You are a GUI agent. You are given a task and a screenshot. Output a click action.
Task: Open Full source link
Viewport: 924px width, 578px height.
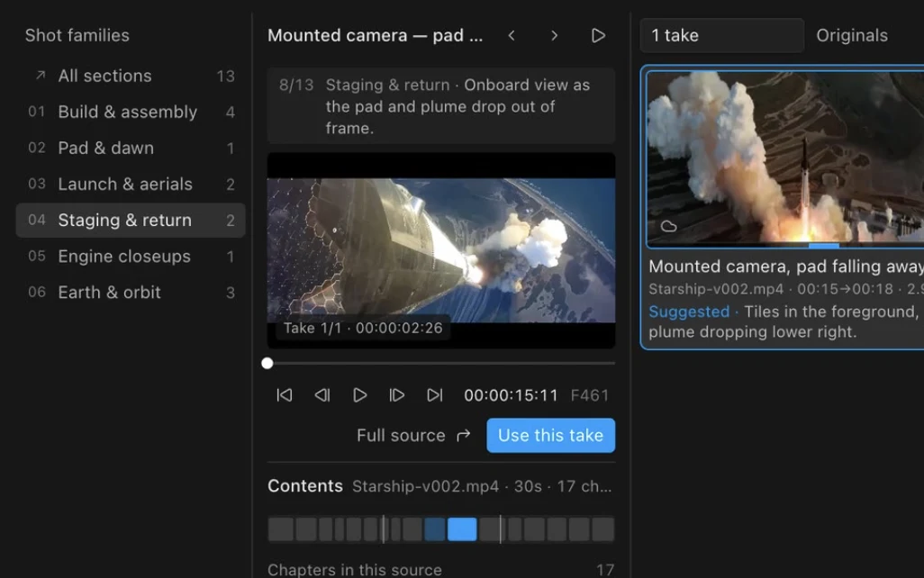[413, 436]
